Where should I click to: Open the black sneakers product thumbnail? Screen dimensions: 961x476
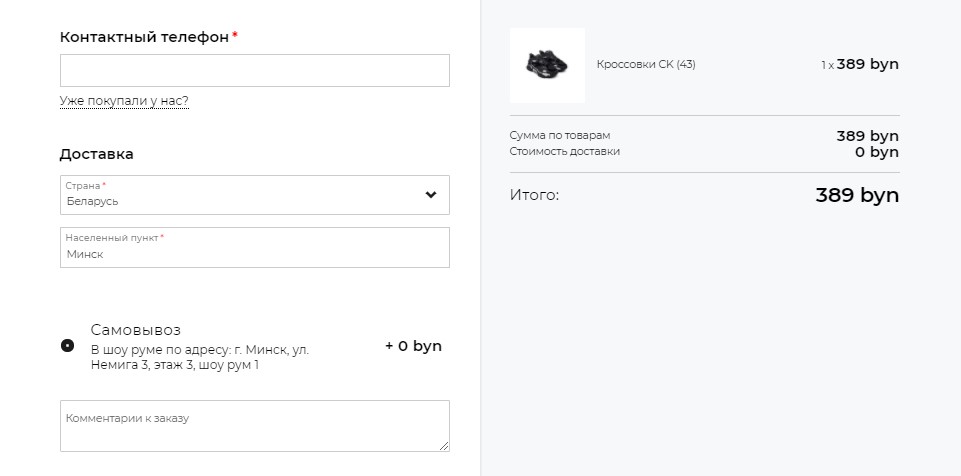(547, 65)
